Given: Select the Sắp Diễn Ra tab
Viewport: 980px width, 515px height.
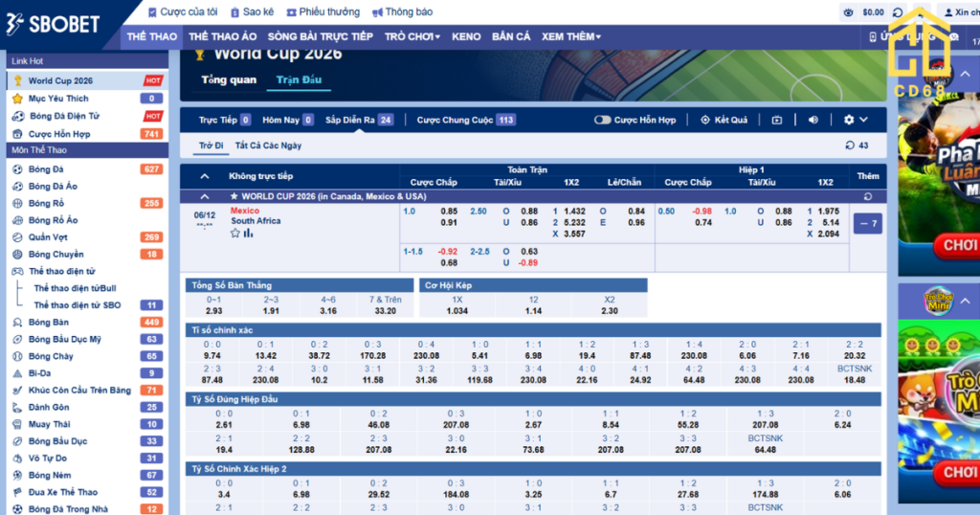Looking at the screenshot, I should 359,120.
